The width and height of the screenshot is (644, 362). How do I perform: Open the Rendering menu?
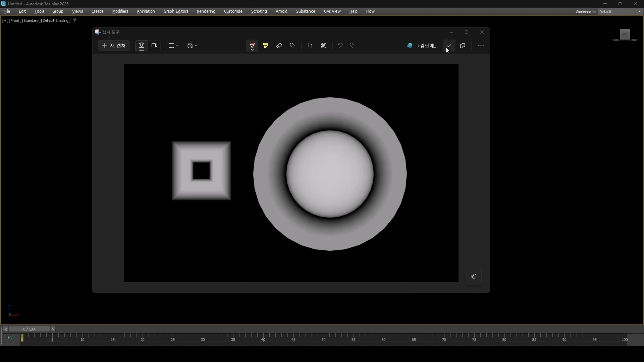(206, 11)
